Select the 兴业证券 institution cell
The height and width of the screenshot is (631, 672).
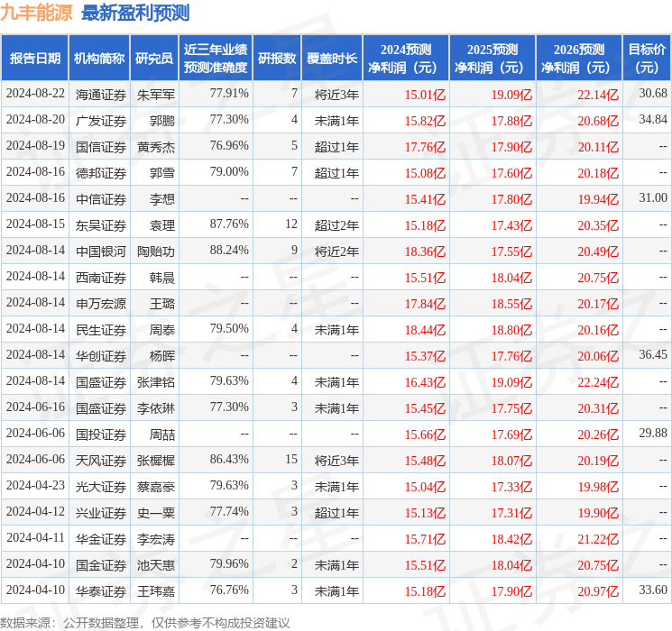pos(101,513)
